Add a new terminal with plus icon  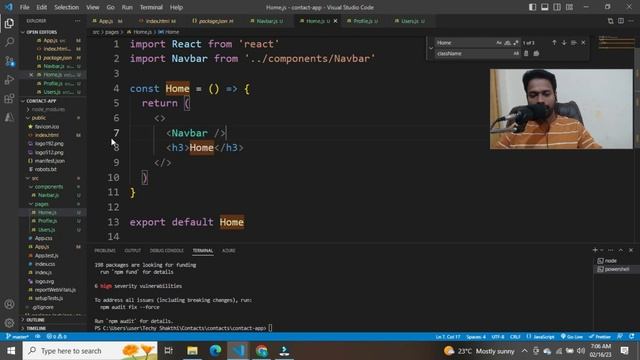click(595, 250)
